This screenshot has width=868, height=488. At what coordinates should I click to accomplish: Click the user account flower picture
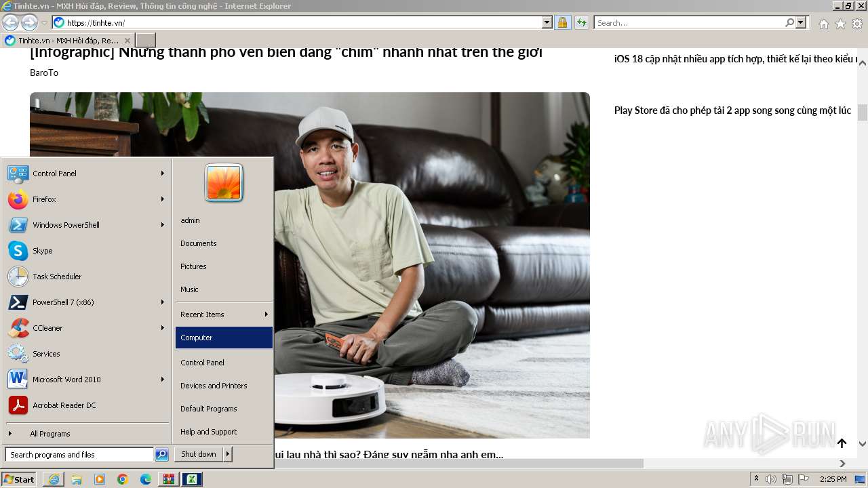pyautogui.click(x=224, y=182)
